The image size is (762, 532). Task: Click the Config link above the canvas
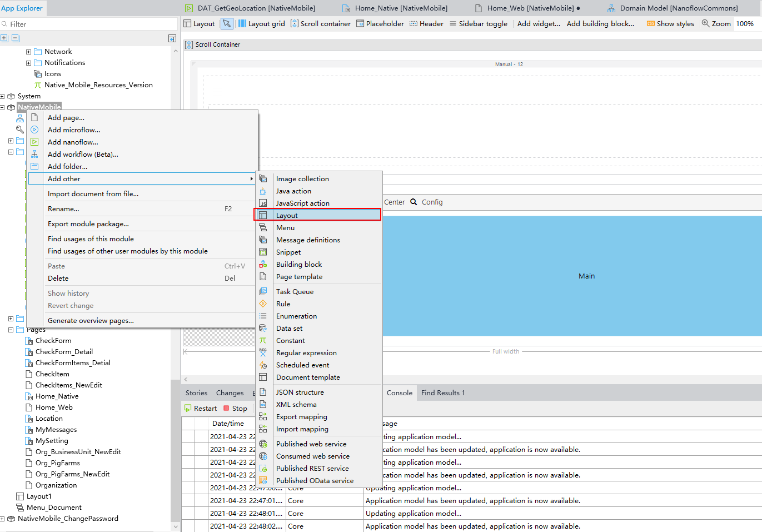coord(432,202)
